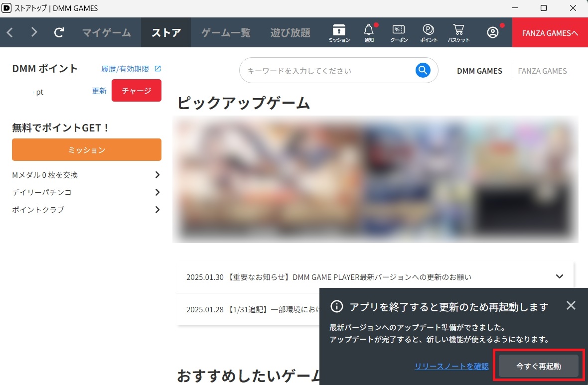Expand the 2025.01.30 notice chevron
Viewport: 588px width, 385px height.
click(560, 276)
